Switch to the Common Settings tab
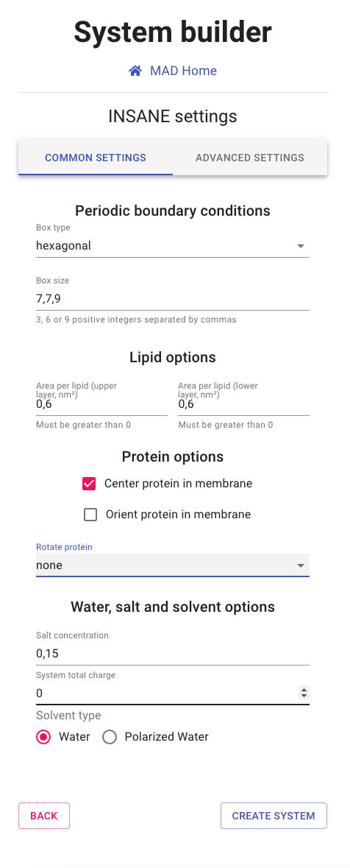 (x=95, y=158)
